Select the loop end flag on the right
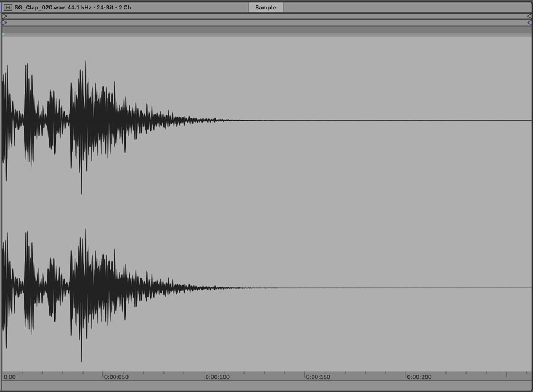This screenshot has height=392, width=533. coord(529,23)
